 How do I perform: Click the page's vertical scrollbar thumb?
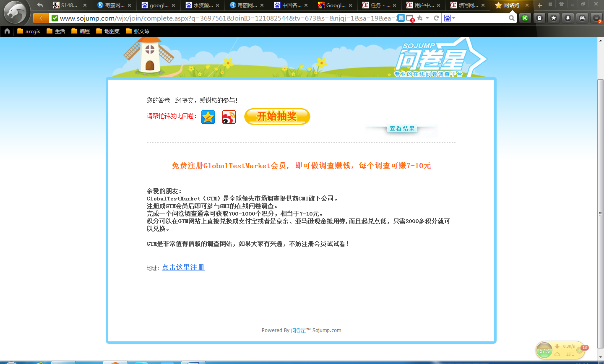pos(600,214)
